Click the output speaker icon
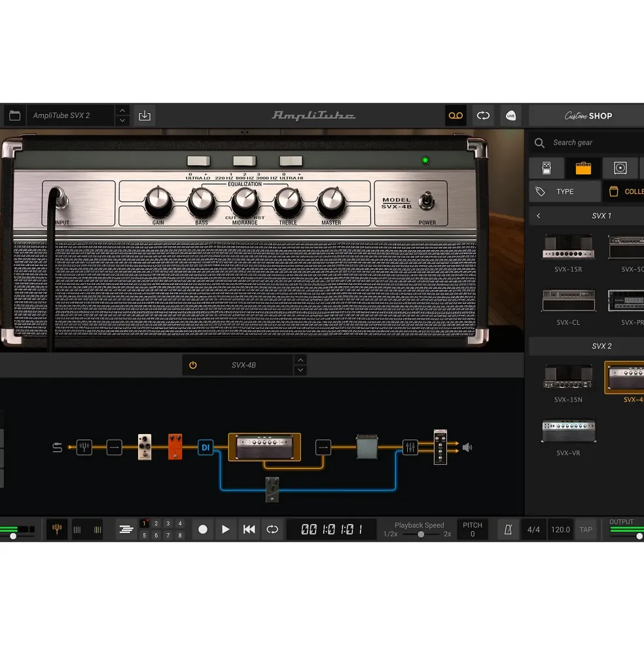The image size is (644, 645). (x=467, y=447)
